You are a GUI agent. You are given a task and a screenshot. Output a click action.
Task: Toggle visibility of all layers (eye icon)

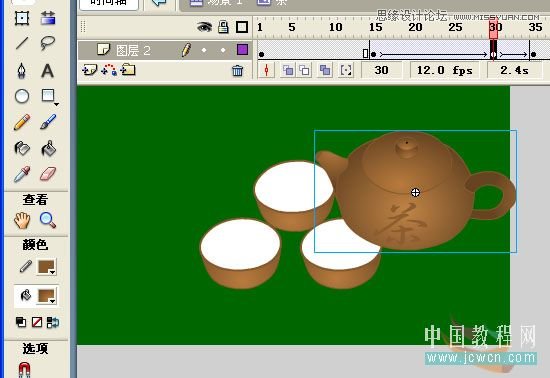(x=204, y=27)
